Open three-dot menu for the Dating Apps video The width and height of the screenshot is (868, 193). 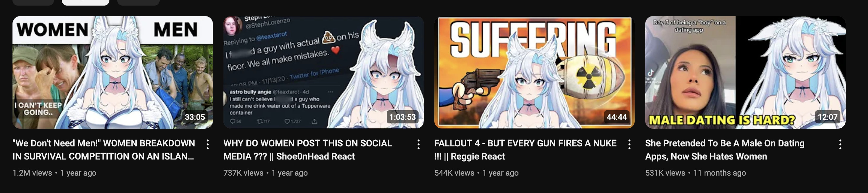(840, 144)
